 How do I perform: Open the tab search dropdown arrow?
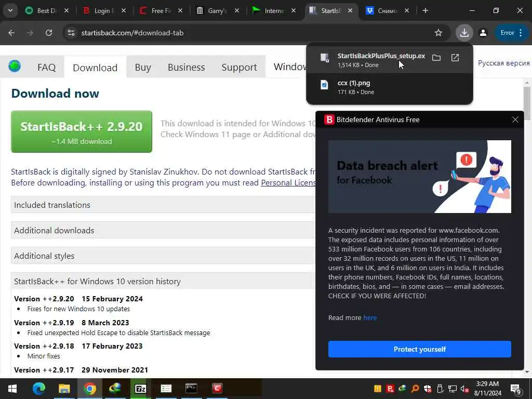pyautogui.click(x=10, y=10)
